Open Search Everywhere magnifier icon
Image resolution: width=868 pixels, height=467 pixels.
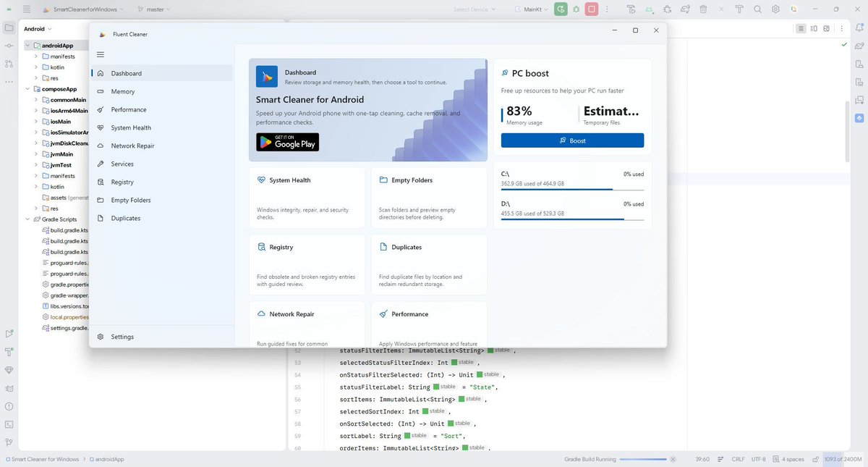[x=757, y=9]
